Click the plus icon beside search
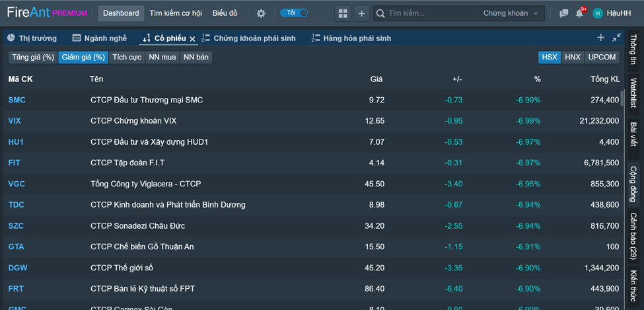644x310 pixels. (361, 14)
